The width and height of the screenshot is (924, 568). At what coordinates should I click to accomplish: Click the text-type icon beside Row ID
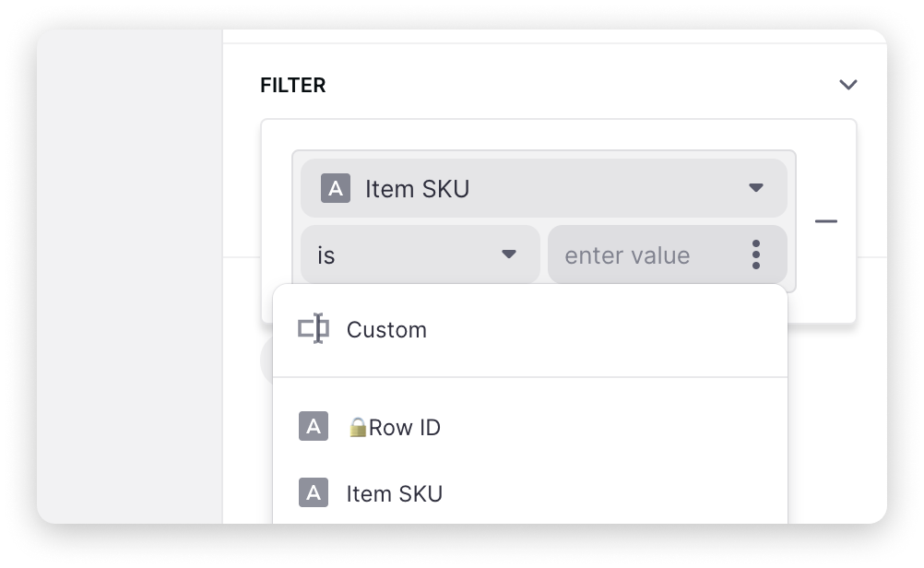(314, 427)
